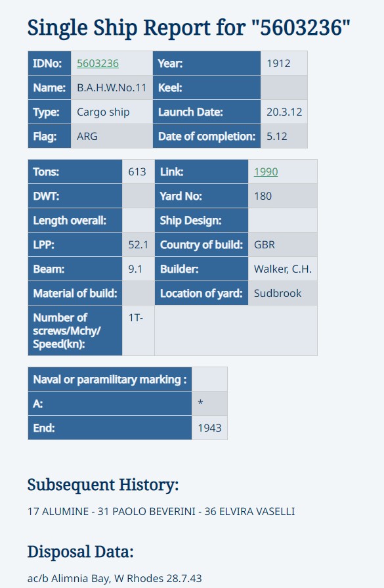The image size is (384, 588).
Task: Click the Sudbrook yard location value
Action: click(x=278, y=293)
